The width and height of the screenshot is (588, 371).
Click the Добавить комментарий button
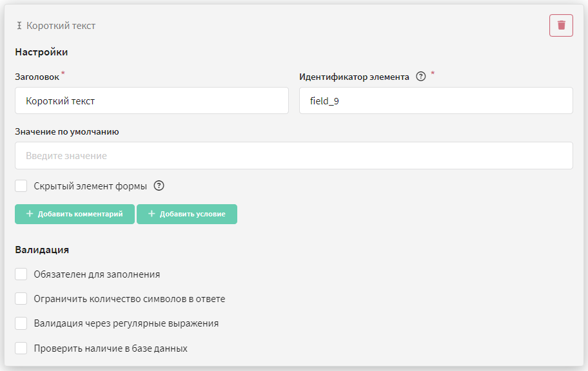point(75,214)
